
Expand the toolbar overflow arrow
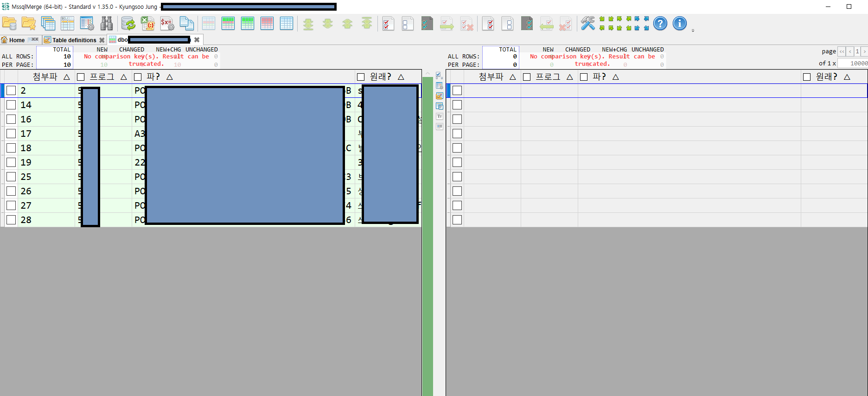click(x=693, y=31)
